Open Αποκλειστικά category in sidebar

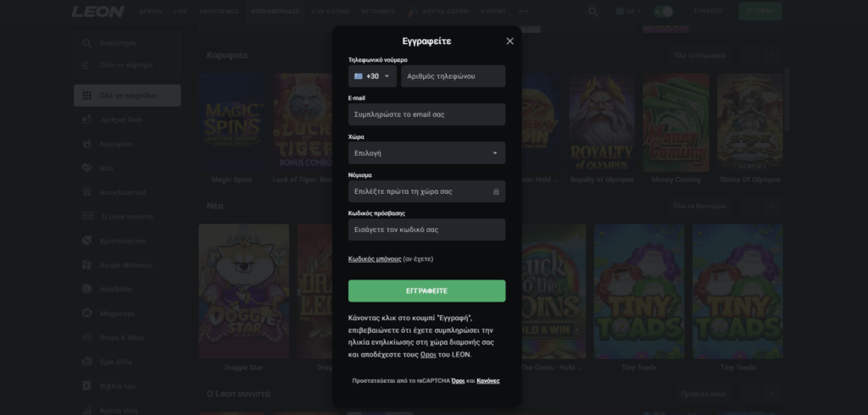[x=127, y=192]
